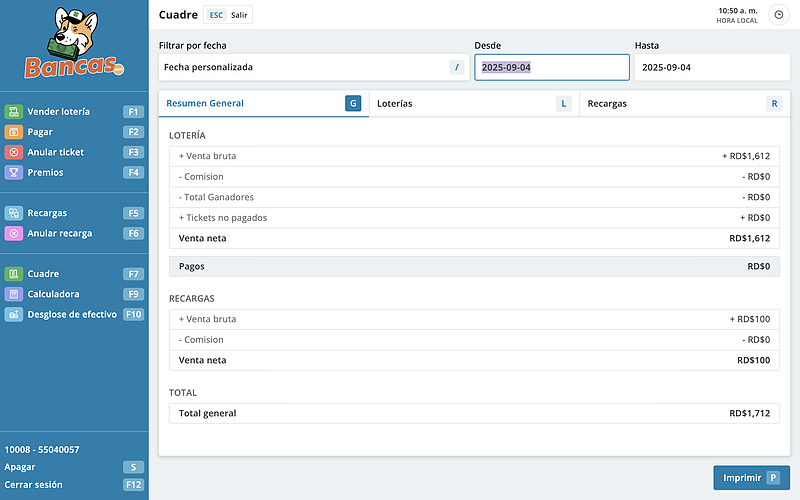Click the Tickets no pagados row label
800x500 pixels.
[x=223, y=218]
